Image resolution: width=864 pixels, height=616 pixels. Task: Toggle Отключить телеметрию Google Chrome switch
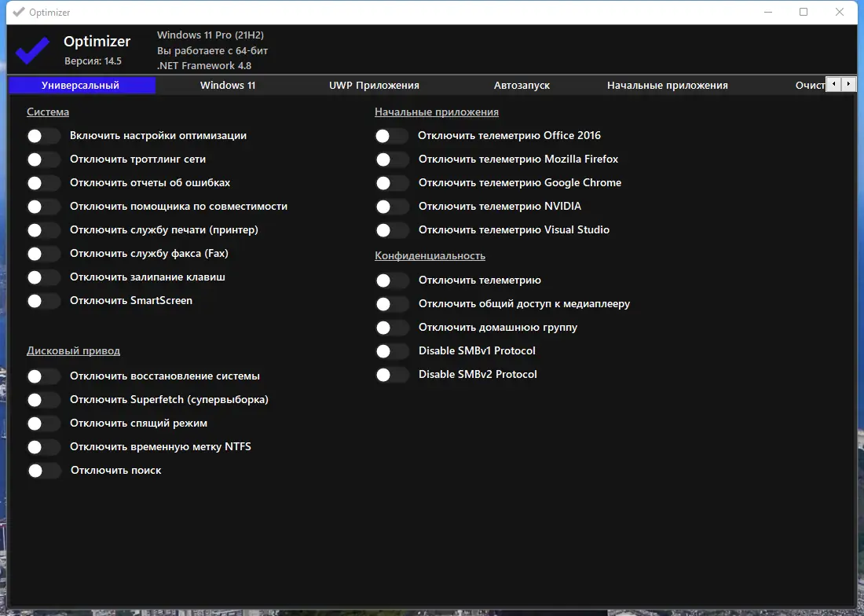coord(392,183)
